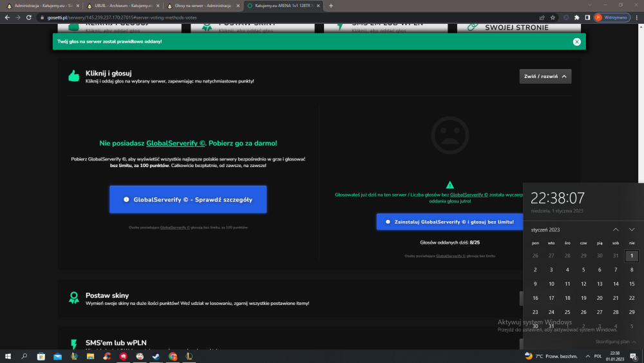This screenshot has width=644, height=363.
Task: Open the Chrome three-dot menu
Action: click(637, 17)
